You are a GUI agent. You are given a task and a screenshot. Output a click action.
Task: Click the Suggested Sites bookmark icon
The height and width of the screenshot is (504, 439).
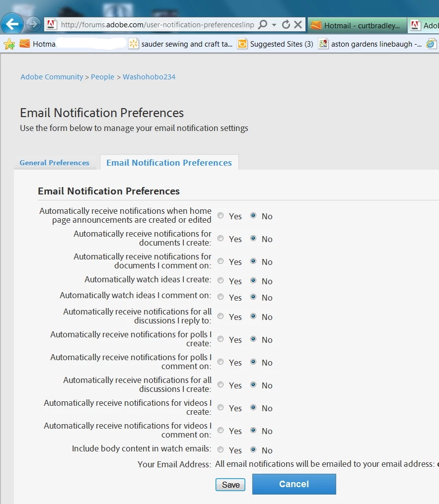coord(242,44)
